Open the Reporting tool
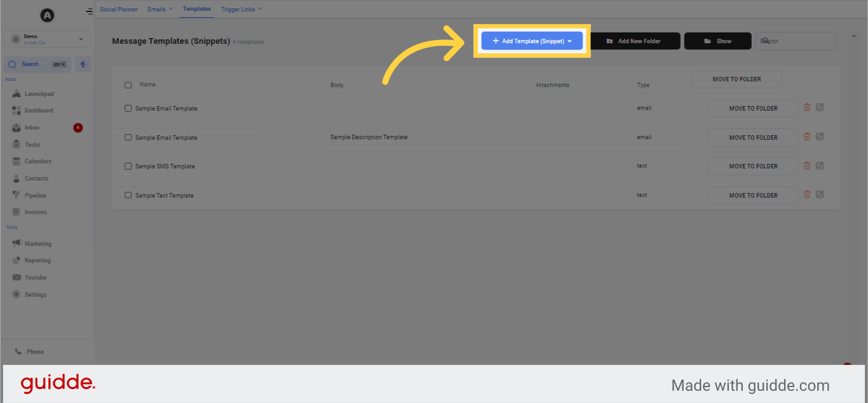This screenshot has height=403, width=868. pos(37,260)
